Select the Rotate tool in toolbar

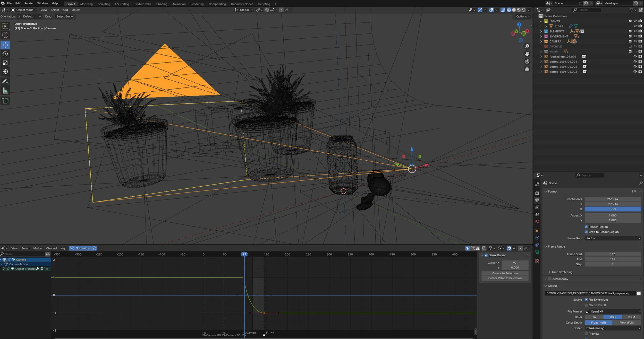coord(5,54)
